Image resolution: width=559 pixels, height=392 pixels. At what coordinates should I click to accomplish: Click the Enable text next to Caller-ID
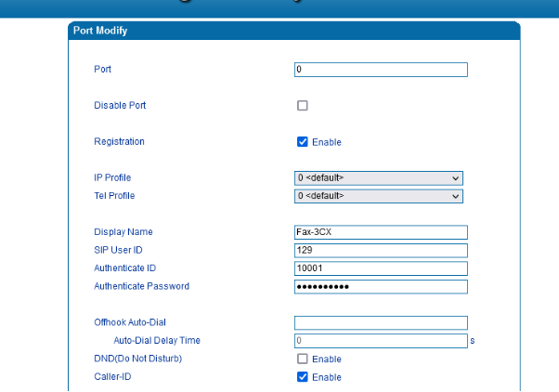coord(327,377)
